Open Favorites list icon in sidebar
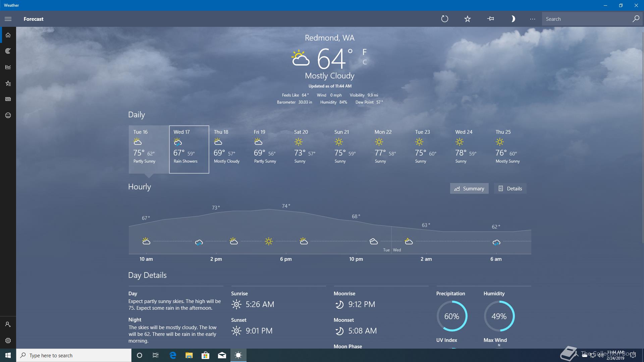The image size is (644, 362). coord(8,83)
